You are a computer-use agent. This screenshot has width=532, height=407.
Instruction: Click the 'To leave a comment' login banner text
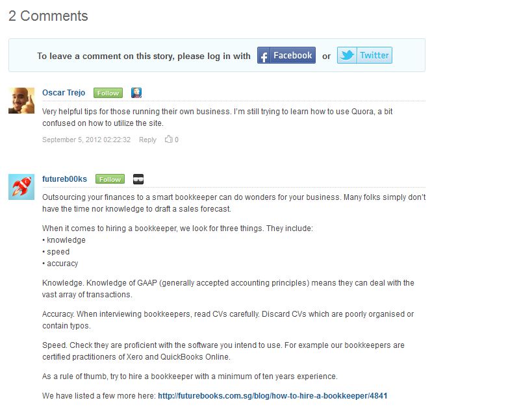pyautogui.click(x=144, y=56)
